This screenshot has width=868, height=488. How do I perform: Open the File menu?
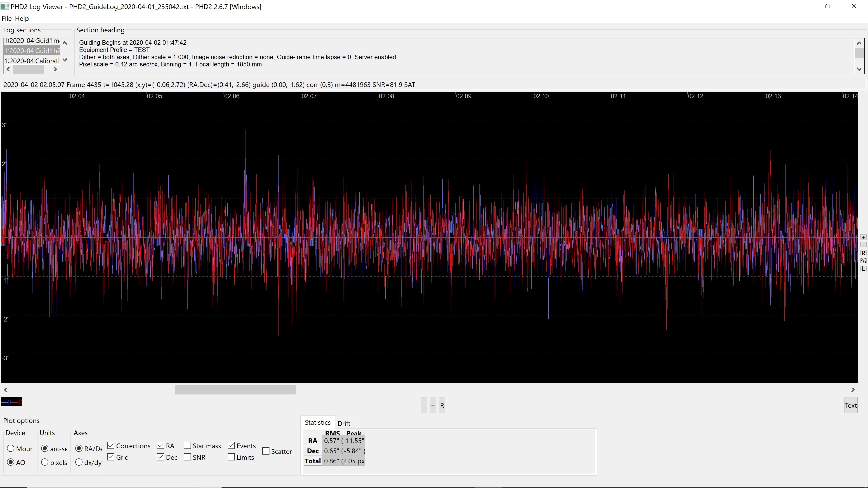pos(6,19)
